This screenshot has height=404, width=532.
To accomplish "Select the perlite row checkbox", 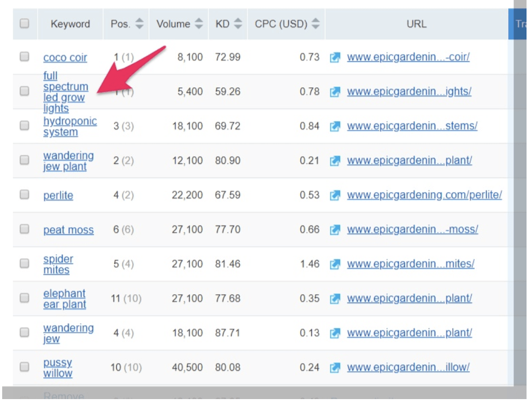I will coord(25,194).
